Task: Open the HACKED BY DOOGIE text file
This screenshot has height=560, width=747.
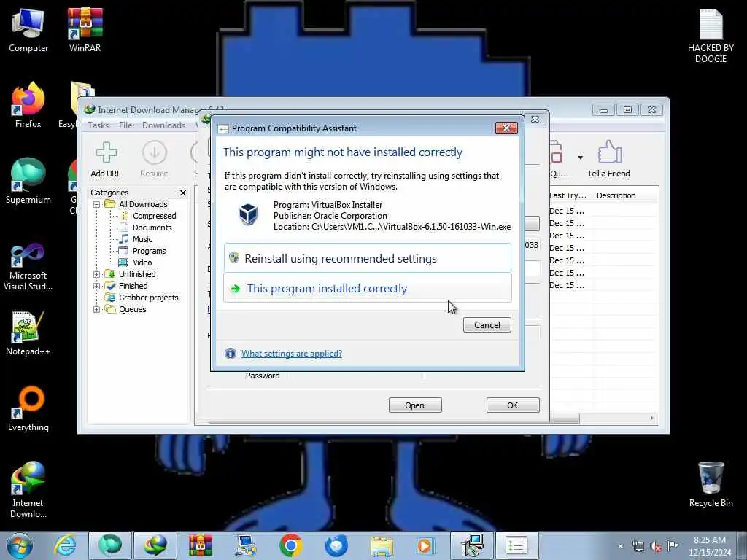Action: 711,36
